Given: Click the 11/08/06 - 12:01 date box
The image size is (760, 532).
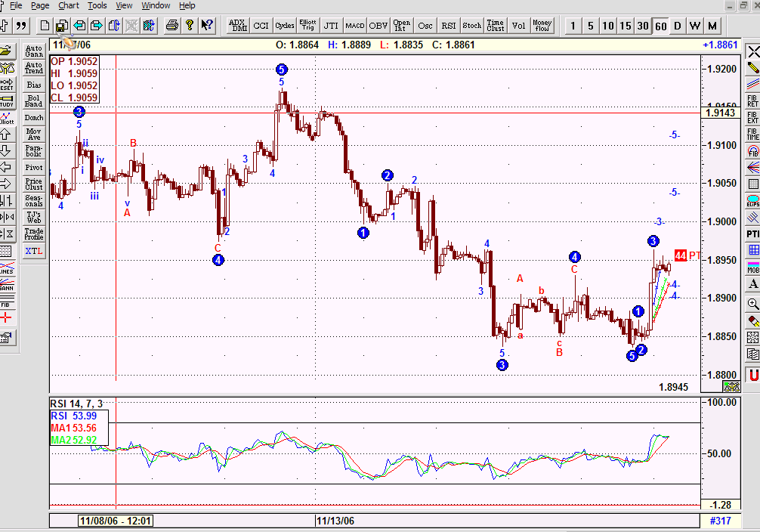Looking at the screenshot, I should [x=116, y=521].
